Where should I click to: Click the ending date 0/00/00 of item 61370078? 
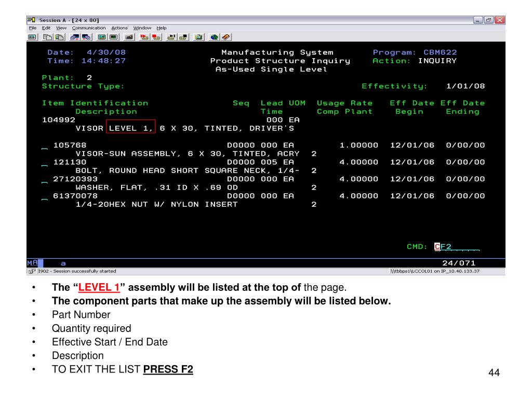(x=465, y=196)
